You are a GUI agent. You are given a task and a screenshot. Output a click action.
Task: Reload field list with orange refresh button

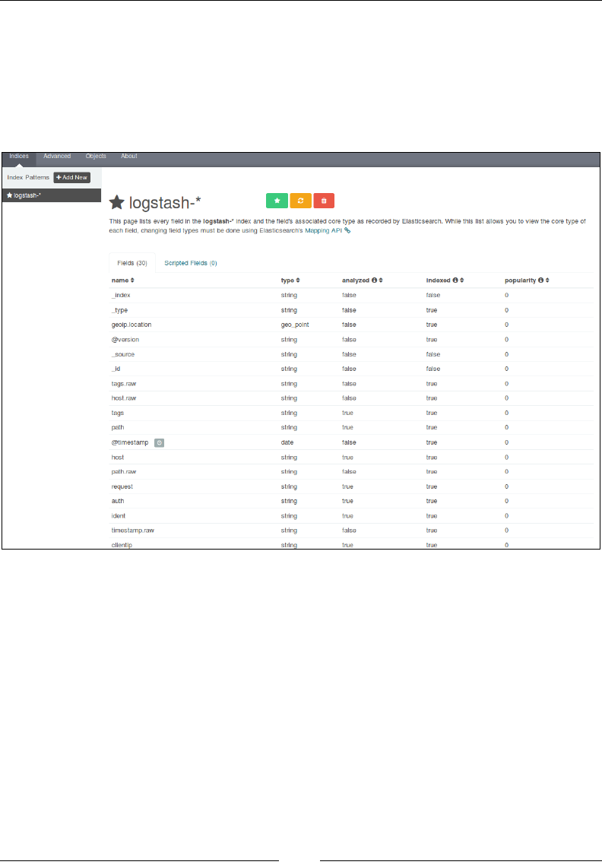tap(301, 201)
